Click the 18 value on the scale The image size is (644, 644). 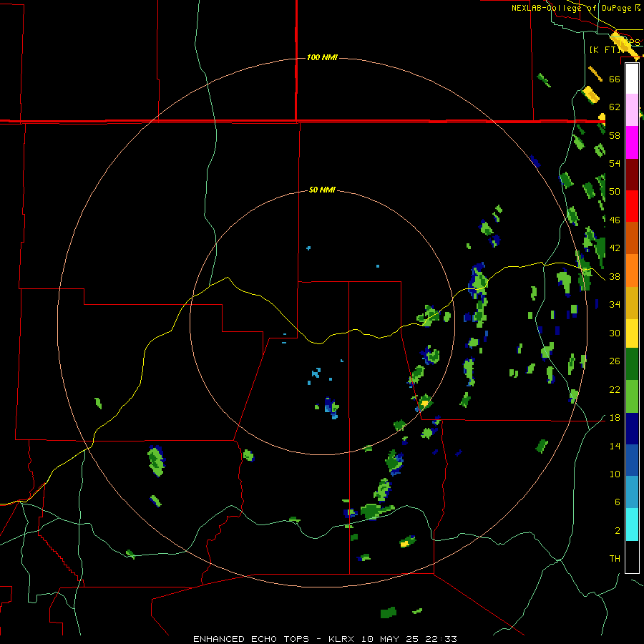(x=615, y=418)
